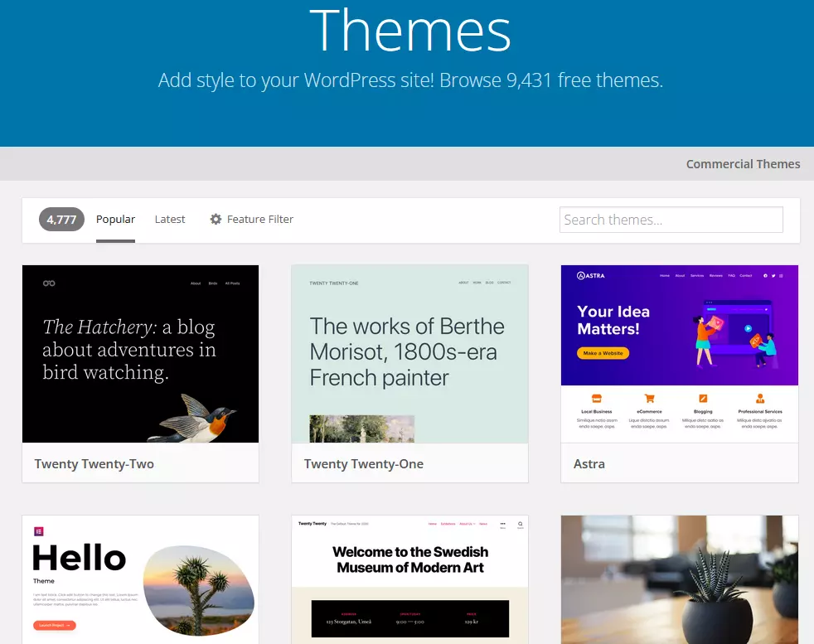Switch to the Latest themes tab
Image resolution: width=814 pixels, height=644 pixels.
pos(170,220)
